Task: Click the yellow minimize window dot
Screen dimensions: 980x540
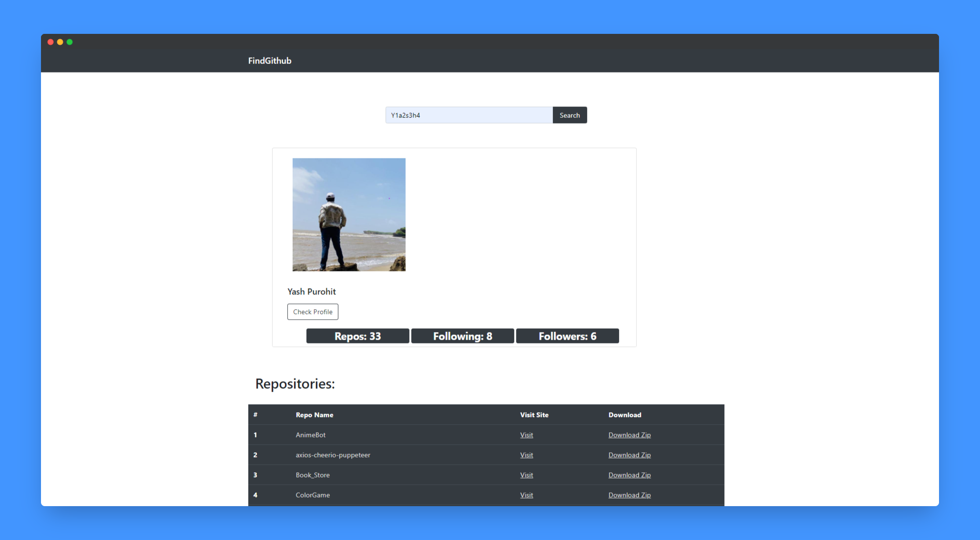Action: 60,42
